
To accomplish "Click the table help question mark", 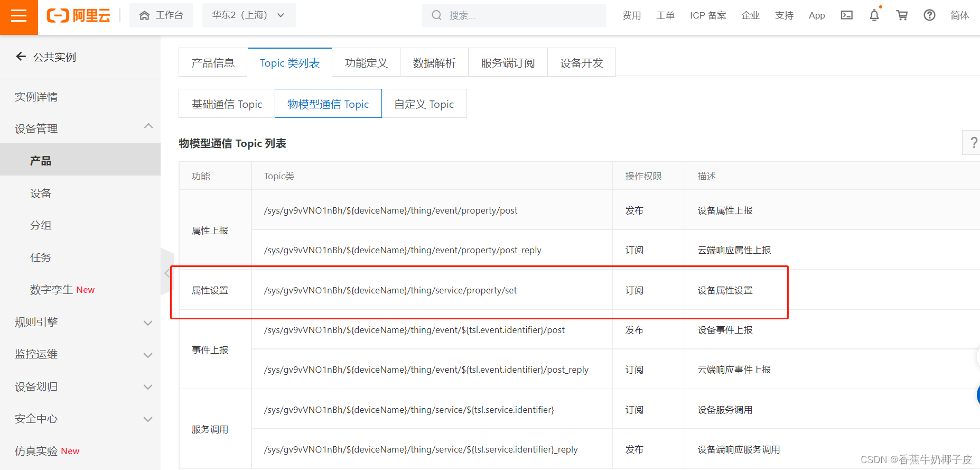I will point(973,142).
